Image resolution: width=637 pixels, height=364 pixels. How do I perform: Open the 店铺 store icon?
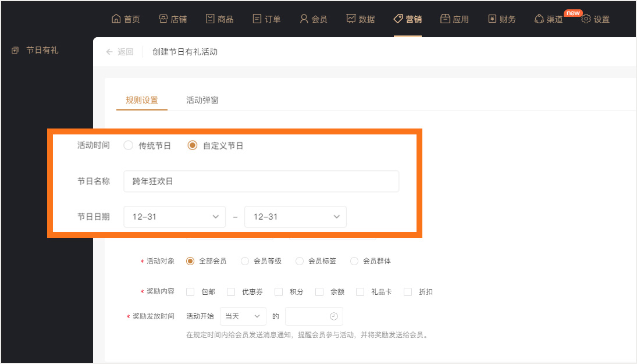163,19
